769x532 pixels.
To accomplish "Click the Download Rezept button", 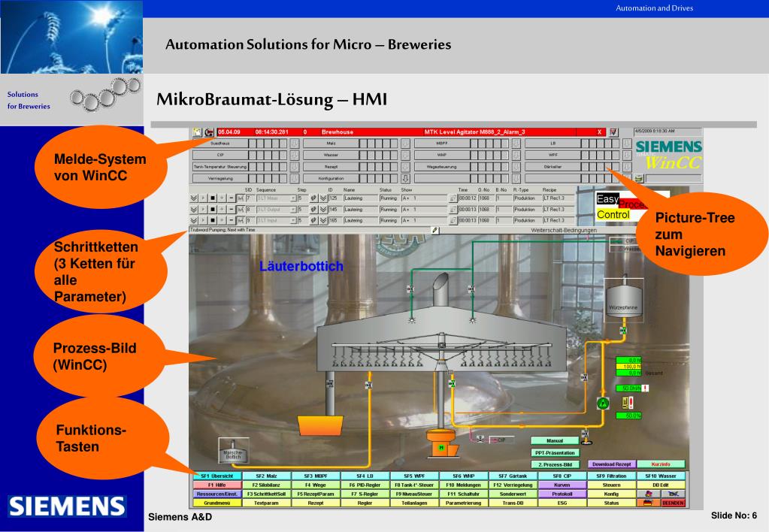I will click(x=612, y=464).
